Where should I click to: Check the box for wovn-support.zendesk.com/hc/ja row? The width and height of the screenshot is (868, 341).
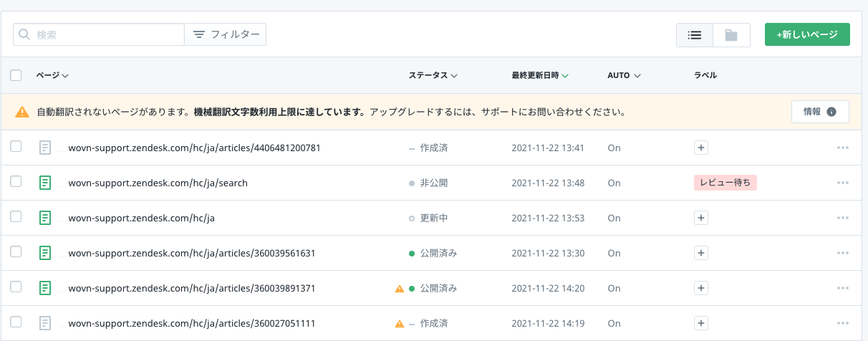16,216
